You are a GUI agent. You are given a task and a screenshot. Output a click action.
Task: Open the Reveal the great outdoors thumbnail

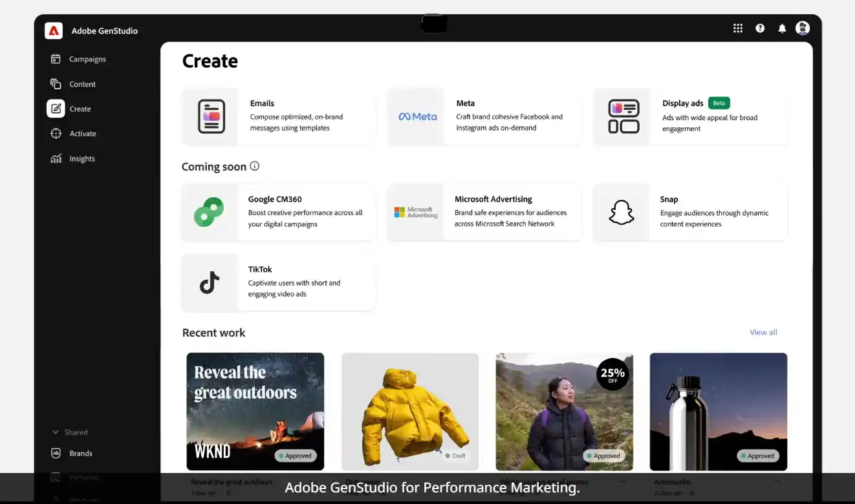click(255, 411)
